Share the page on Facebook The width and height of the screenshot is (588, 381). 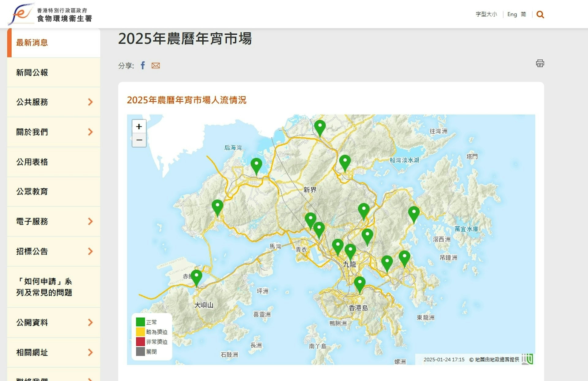point(142,65)
